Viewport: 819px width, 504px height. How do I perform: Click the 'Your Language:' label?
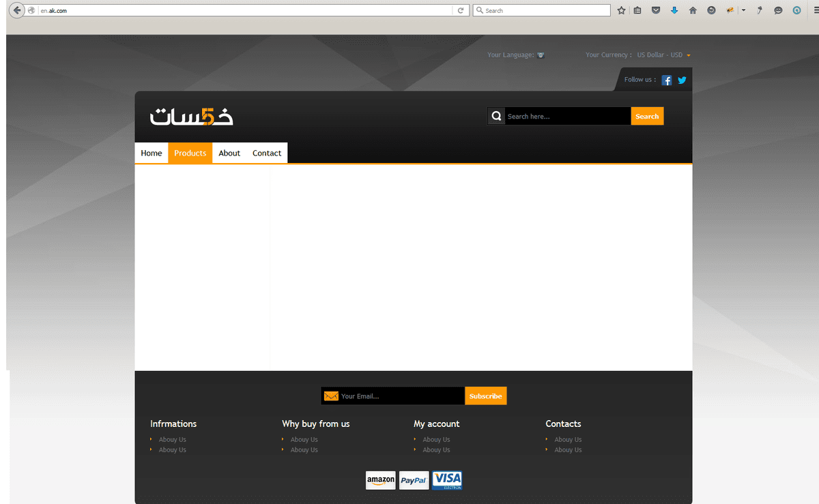pyautogui.click(x=511, y=55)
